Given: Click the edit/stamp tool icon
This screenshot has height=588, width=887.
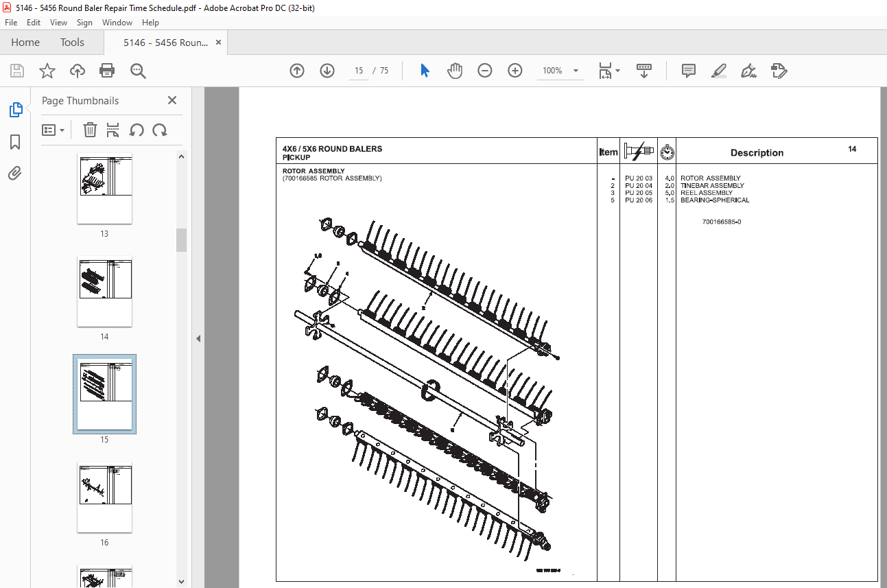Looking at the screenshot, I should click(779, 71).
